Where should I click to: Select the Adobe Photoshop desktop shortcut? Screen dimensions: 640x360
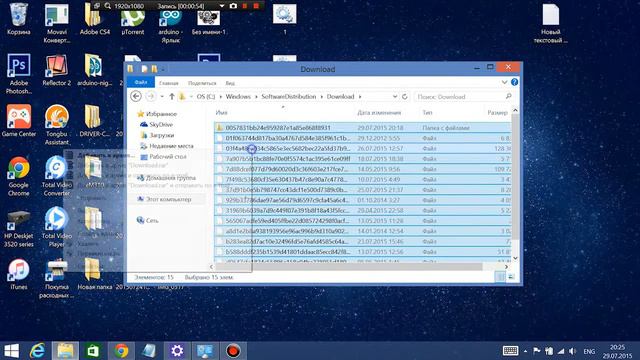18,74
